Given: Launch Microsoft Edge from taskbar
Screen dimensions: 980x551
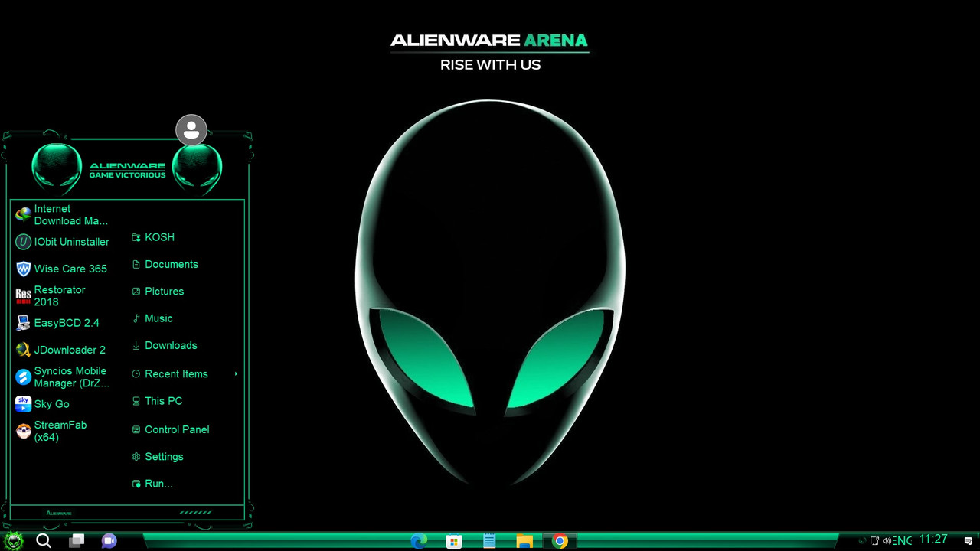Looking at the screenshot, I should coord(419,541).
